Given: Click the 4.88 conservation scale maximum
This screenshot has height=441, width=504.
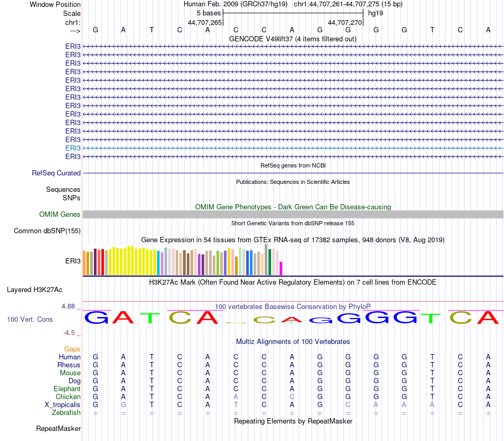Looking at the screenshot, I should pyautogui.click(x=68, y=306).
